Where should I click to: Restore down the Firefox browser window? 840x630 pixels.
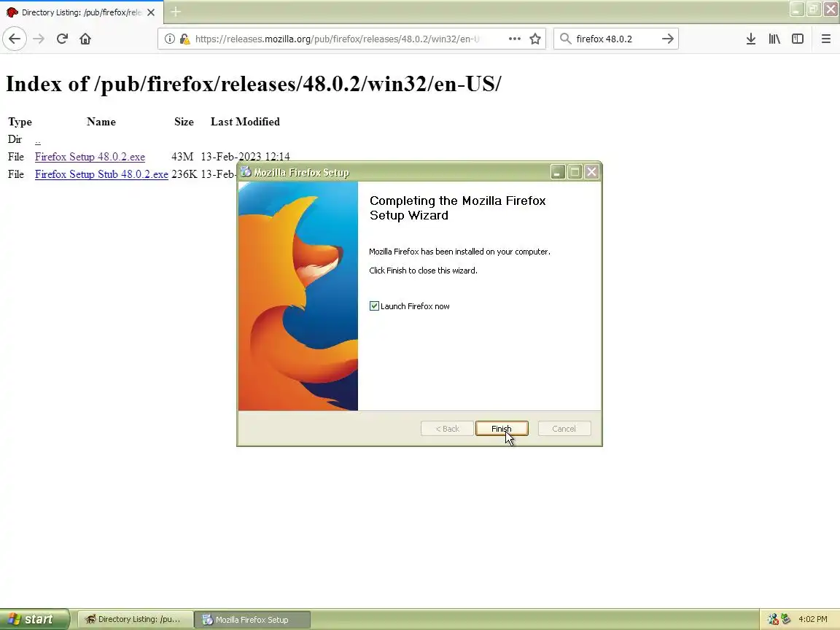click(814, 9)
